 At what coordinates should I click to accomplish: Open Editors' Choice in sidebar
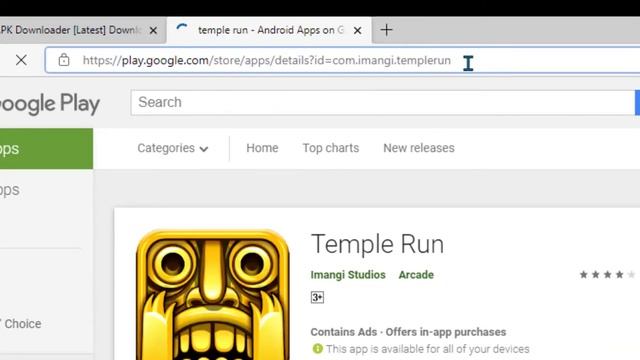click(21, 324)
